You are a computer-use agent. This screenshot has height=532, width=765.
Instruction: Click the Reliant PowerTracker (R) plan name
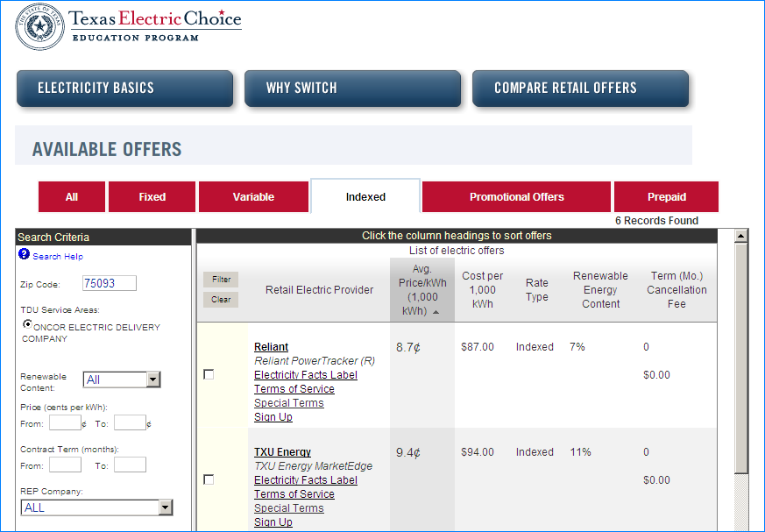(315, 361)
